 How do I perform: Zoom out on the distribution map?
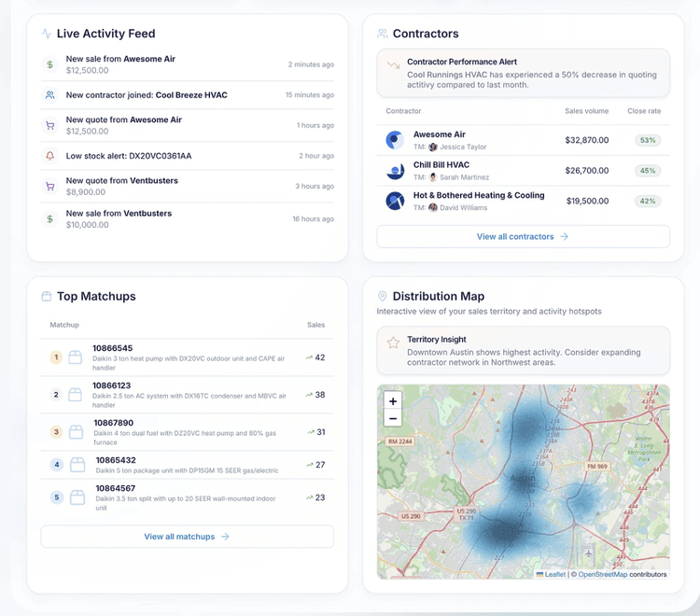[393, 418]
